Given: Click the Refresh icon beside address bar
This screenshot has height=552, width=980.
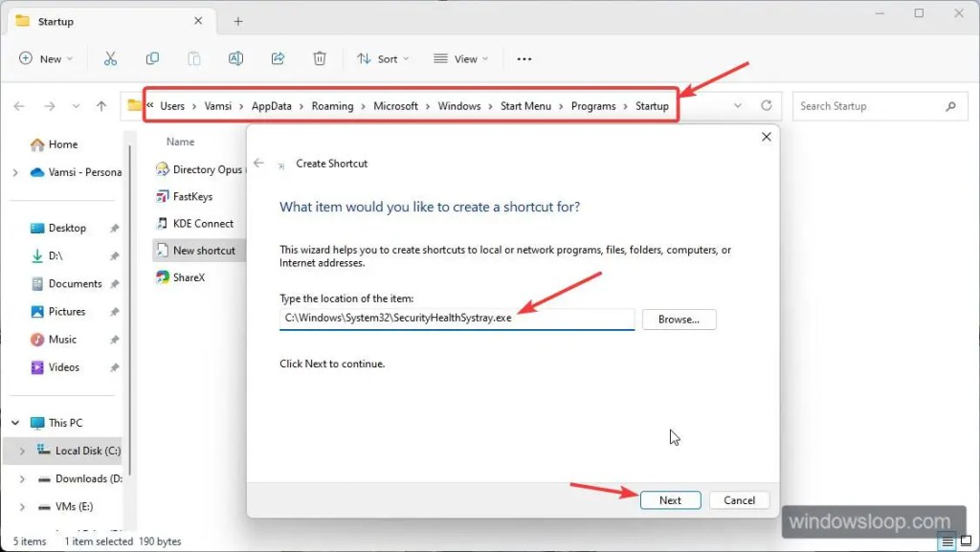Looking at the screenshot, I should [766, 106].
